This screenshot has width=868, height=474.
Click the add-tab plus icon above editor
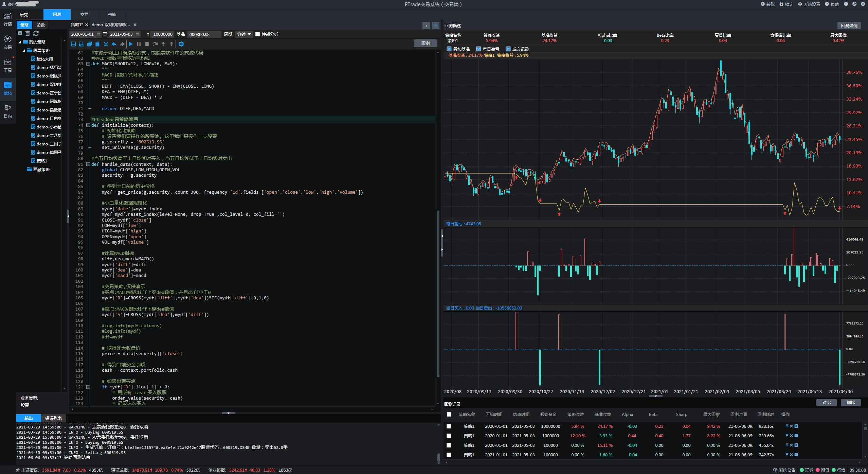pyautogui.click(x=426, y=25)
